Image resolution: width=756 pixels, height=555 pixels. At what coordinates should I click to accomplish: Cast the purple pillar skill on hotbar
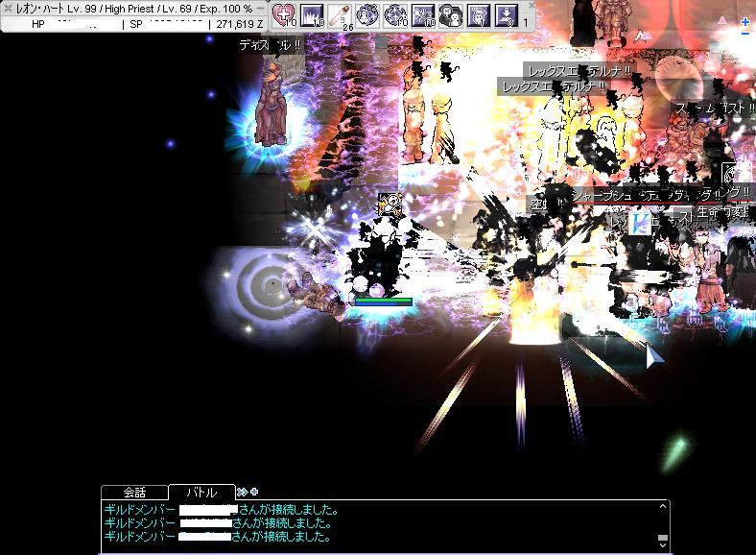(312, 15)
